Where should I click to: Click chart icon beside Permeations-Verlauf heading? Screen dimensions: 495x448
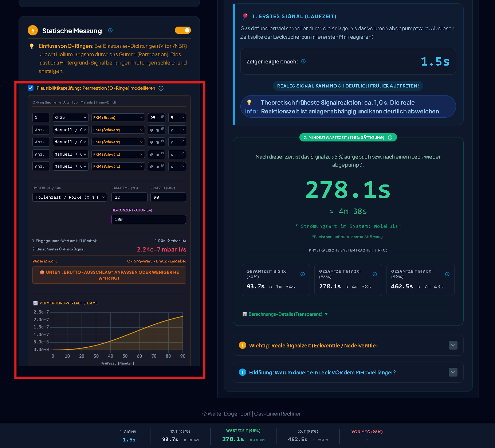[x=35, y=303]
